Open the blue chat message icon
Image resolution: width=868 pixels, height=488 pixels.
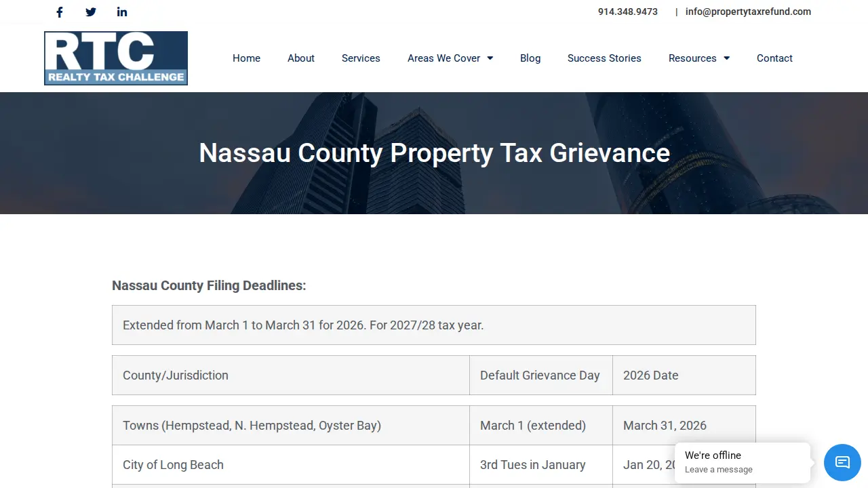click(x=842, y=462)
